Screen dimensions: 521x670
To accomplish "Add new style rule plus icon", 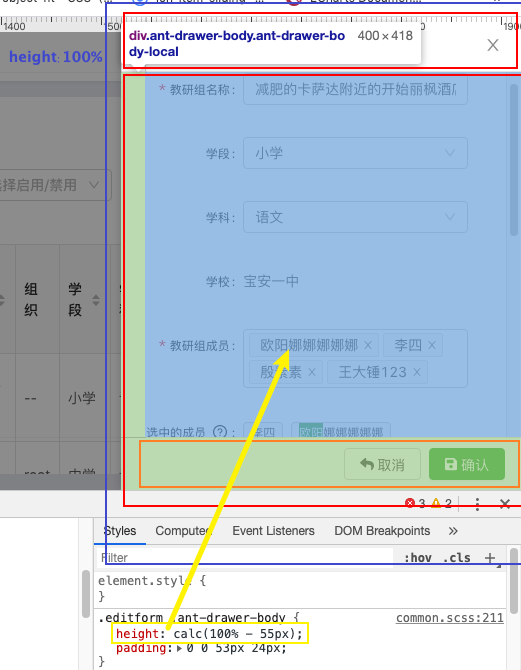I will 490,558.
